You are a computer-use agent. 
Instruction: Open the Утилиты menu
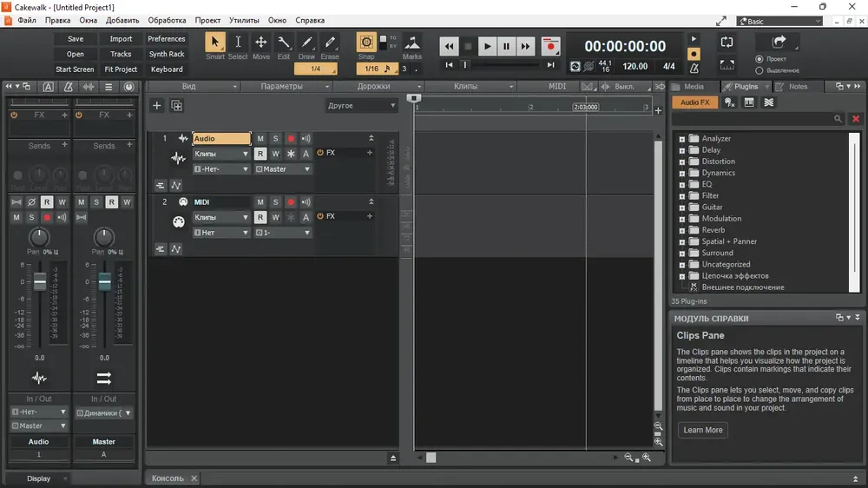point(244,20)
